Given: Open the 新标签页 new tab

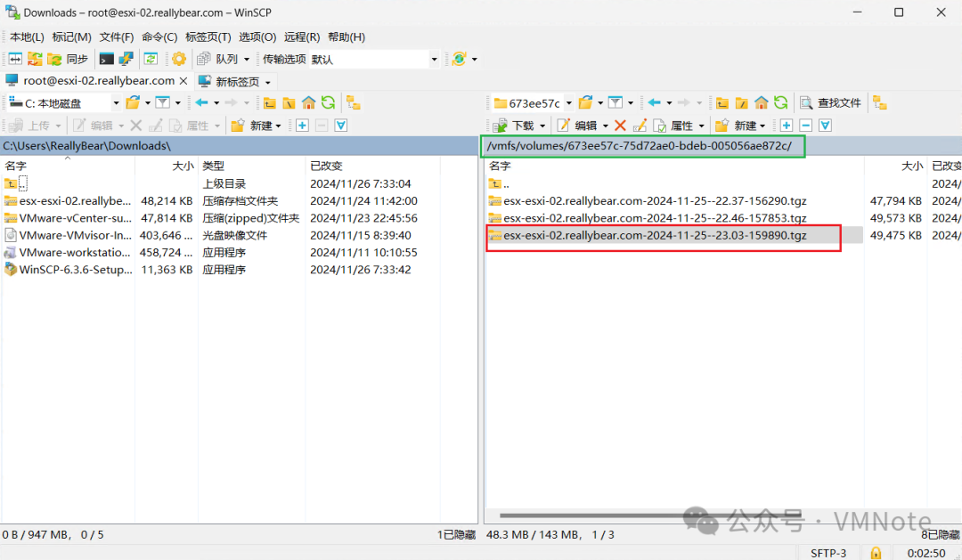Looking at the screenshot, I should pos(236,82).
